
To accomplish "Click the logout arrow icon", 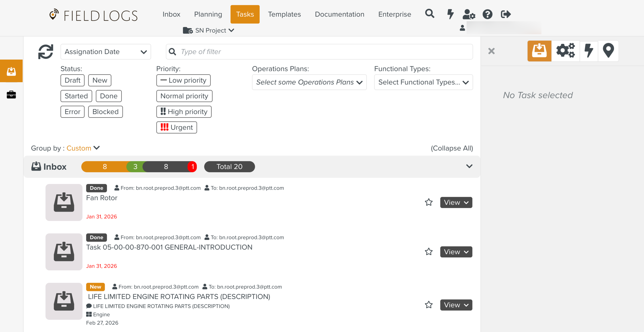I will pos(506,14).
